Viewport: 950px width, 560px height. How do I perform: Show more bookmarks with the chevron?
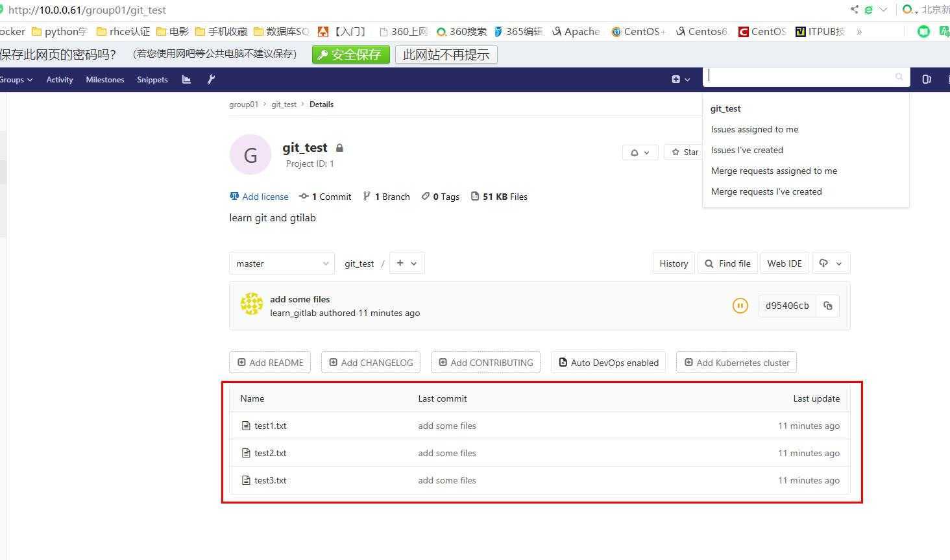point(859,31)
